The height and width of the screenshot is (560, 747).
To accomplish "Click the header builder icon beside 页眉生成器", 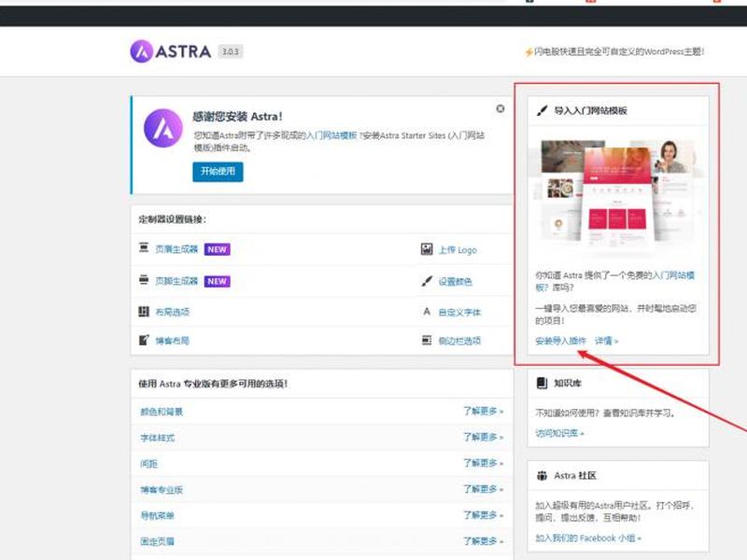I will click(x=144, y=248).
